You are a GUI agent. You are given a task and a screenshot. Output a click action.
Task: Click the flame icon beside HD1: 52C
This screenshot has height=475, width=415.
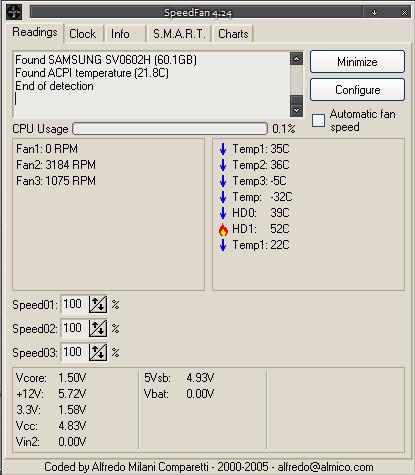click(x=223, y=229)
